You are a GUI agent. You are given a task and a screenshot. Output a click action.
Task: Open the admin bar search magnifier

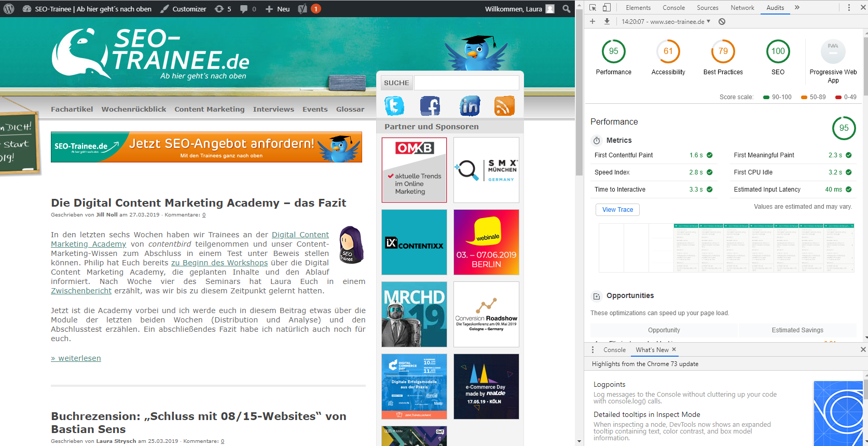[x=567, y=9]
